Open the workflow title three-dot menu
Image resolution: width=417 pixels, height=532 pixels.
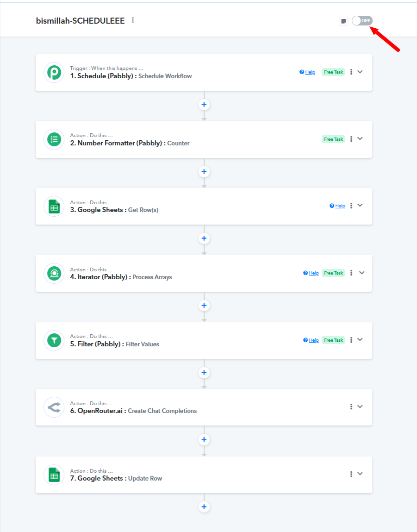click(133, 20)
